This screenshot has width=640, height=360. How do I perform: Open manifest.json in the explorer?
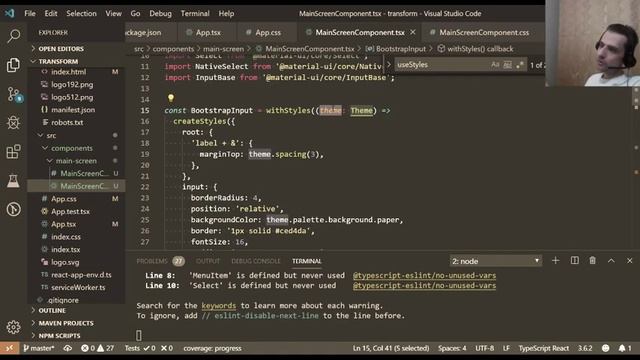click(x=73, y=110)
